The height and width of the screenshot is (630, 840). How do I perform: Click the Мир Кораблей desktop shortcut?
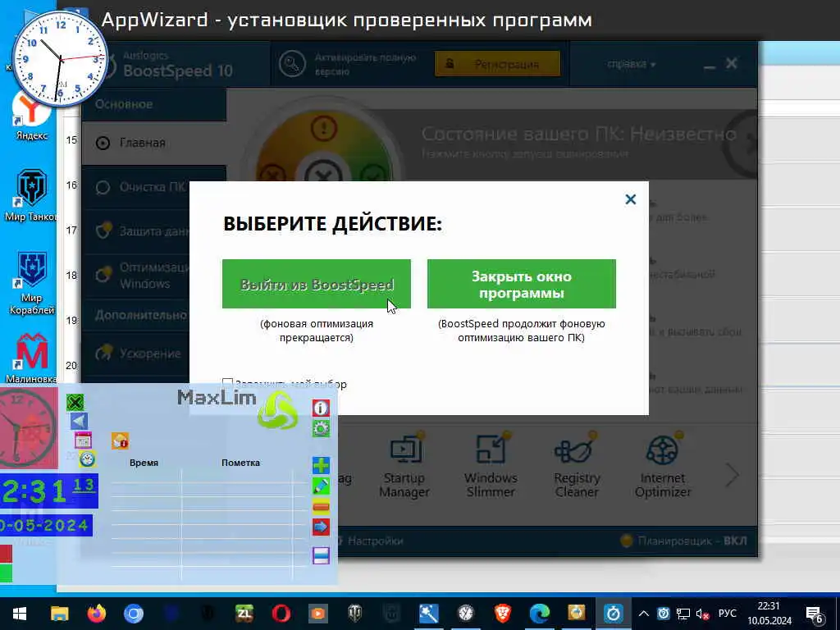[x=32, y=283]
